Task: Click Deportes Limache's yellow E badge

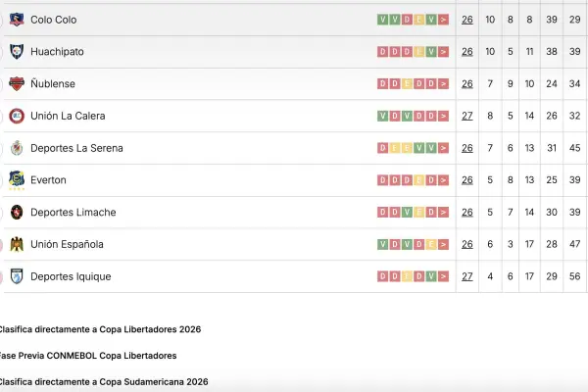Action: (418, 213)
